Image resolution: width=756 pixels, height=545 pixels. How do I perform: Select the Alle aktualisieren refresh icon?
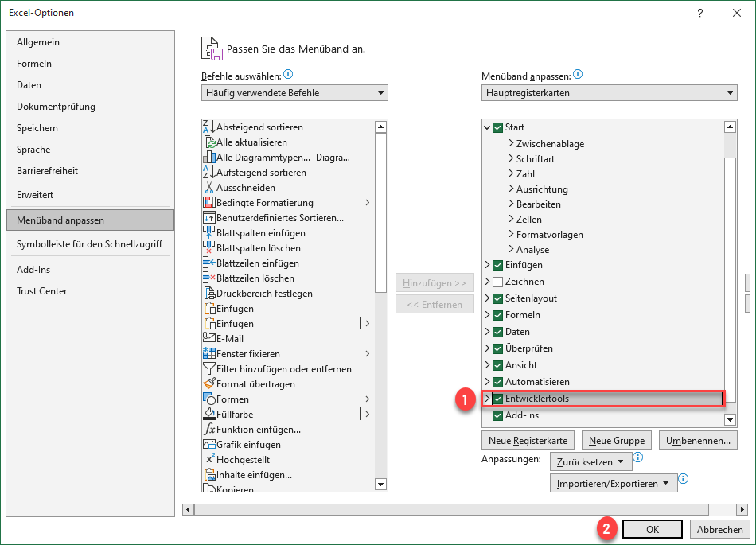208,142
